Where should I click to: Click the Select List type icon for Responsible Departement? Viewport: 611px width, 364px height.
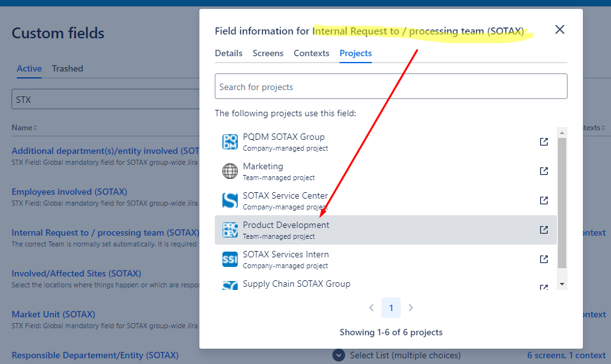tap(339, 355)
